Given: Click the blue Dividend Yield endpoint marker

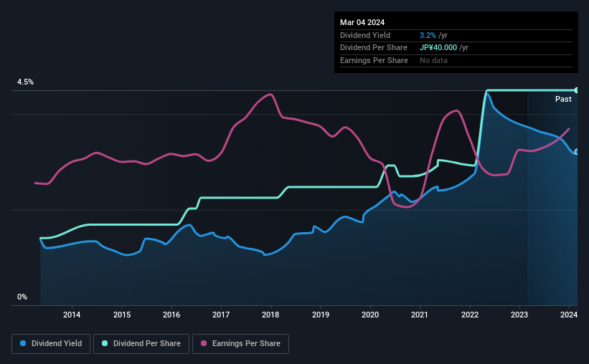Looking at the screenshot, I should [577, 152].
